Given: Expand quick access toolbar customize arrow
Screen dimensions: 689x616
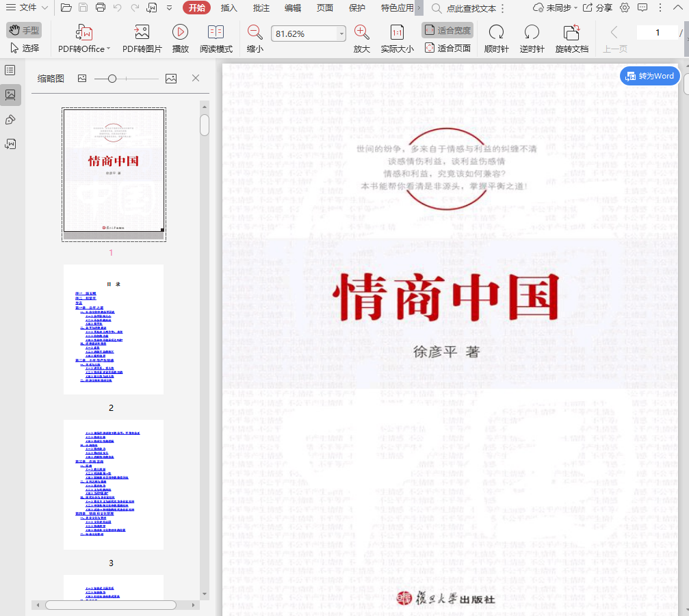Looking at the screenshot, I should pyautogui.click(x=169, y=8).
